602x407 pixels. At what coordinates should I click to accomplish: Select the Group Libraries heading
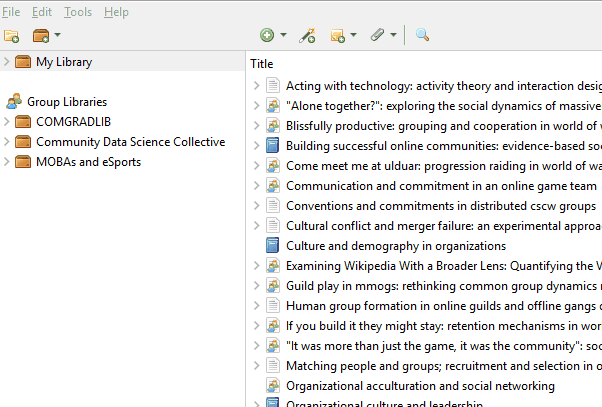pyautogui.click(x=67, y=102)
